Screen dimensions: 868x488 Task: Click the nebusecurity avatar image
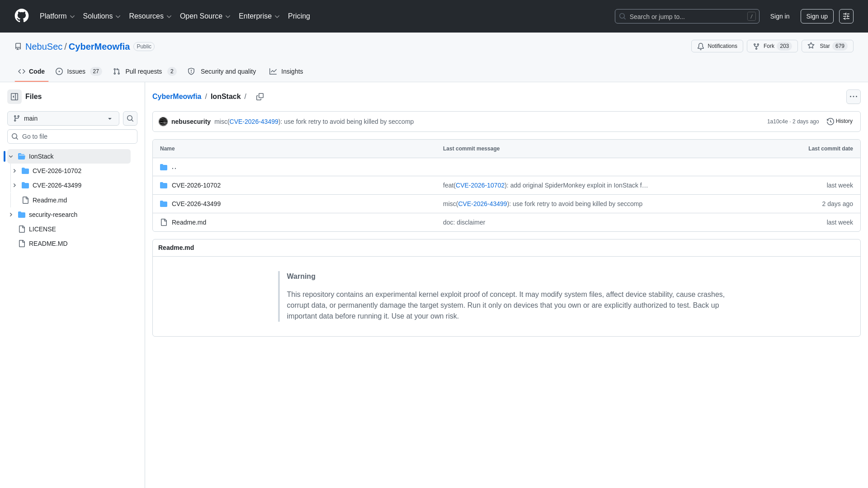tap(163, 122)
